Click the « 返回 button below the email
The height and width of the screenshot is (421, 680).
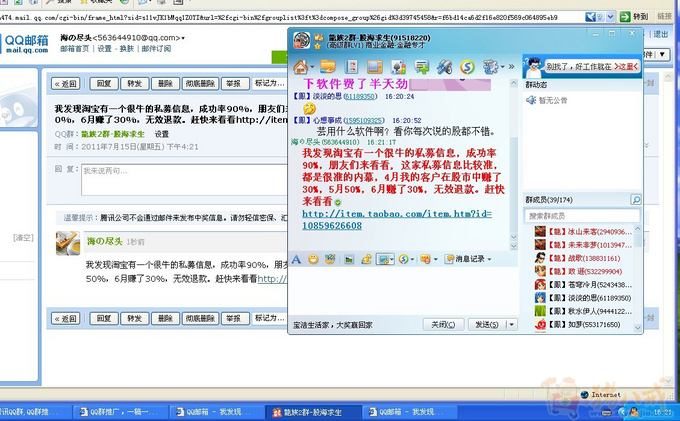(x=66, y=318)
